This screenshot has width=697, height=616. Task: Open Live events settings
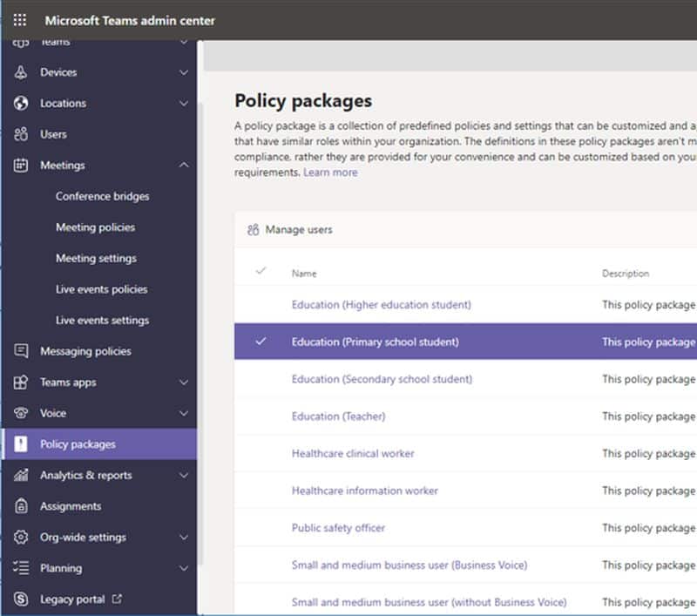click(x=102, y=320)
